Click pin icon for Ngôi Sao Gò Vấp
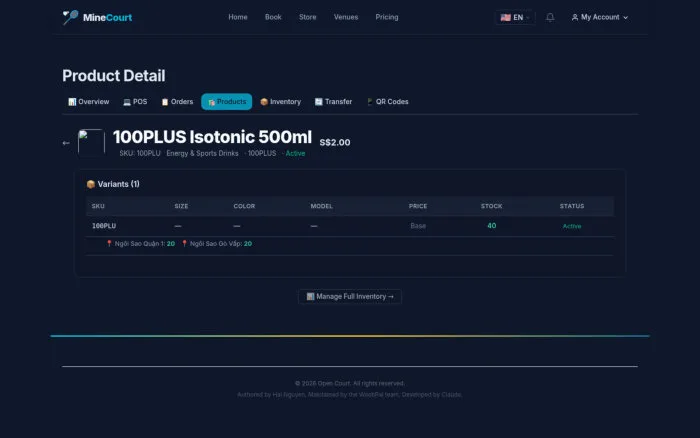Image resolution: width=700 pixels, height=438 pixels. click(184, 243)
